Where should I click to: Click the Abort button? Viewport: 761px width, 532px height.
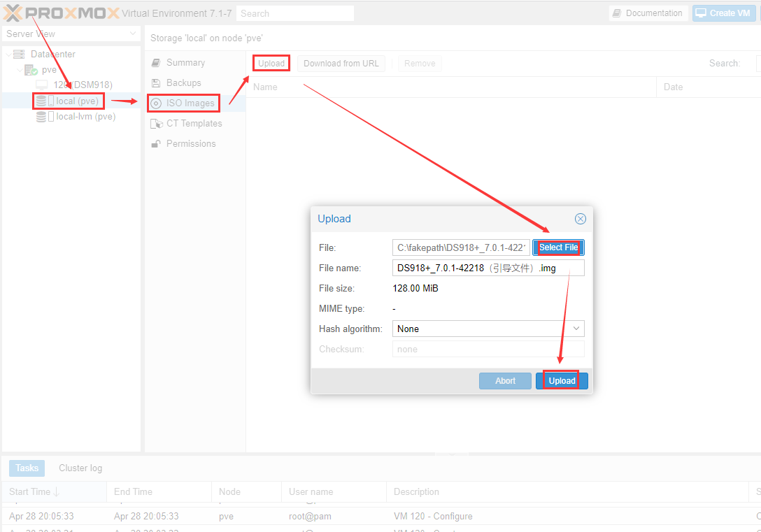505,381
